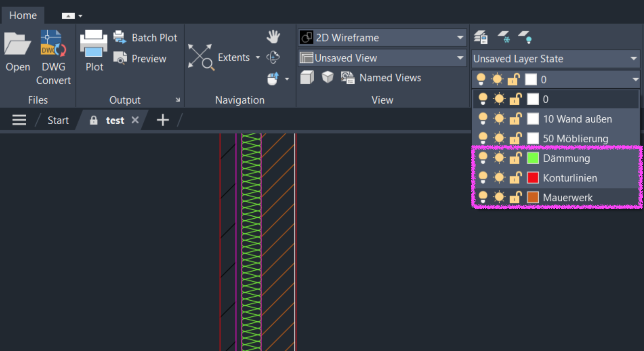Click the lock icon on test tab
Viewport: 644px width, 351px height.
pyautogui.click(x=93, y=120)
